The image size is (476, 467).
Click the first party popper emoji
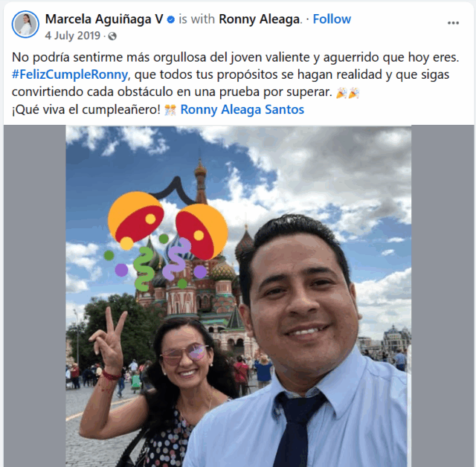(341, 93)
